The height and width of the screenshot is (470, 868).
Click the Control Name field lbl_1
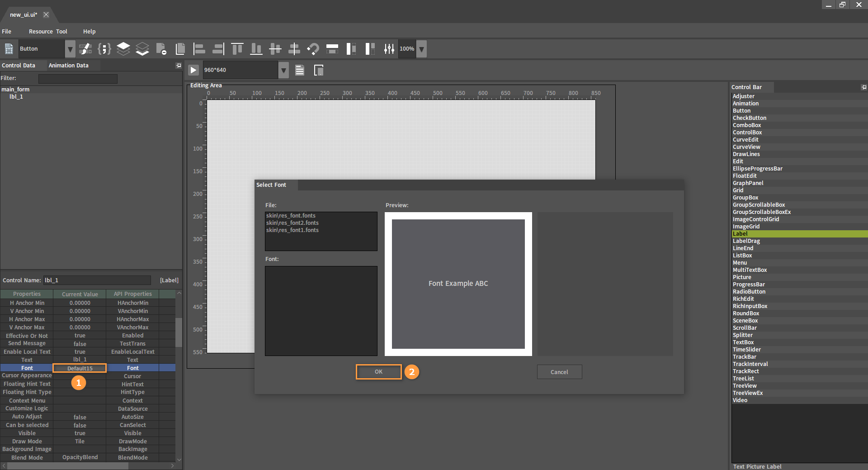(97, 280)
